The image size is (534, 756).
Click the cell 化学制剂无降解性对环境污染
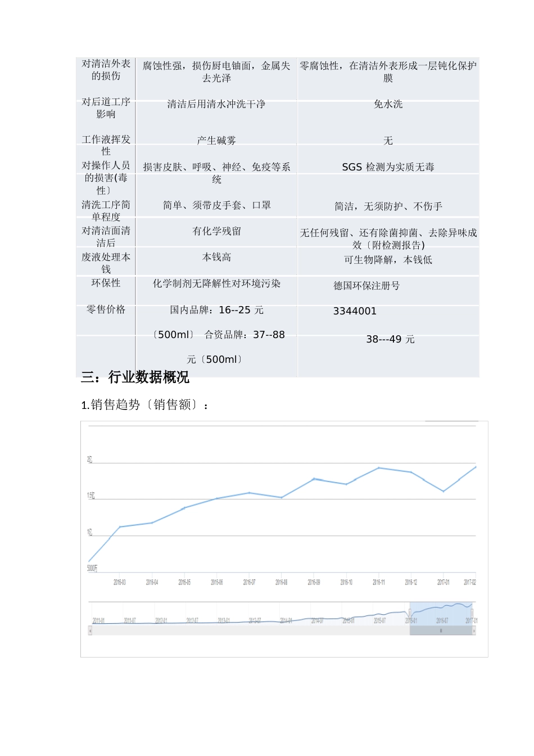(x=216, y=283)
